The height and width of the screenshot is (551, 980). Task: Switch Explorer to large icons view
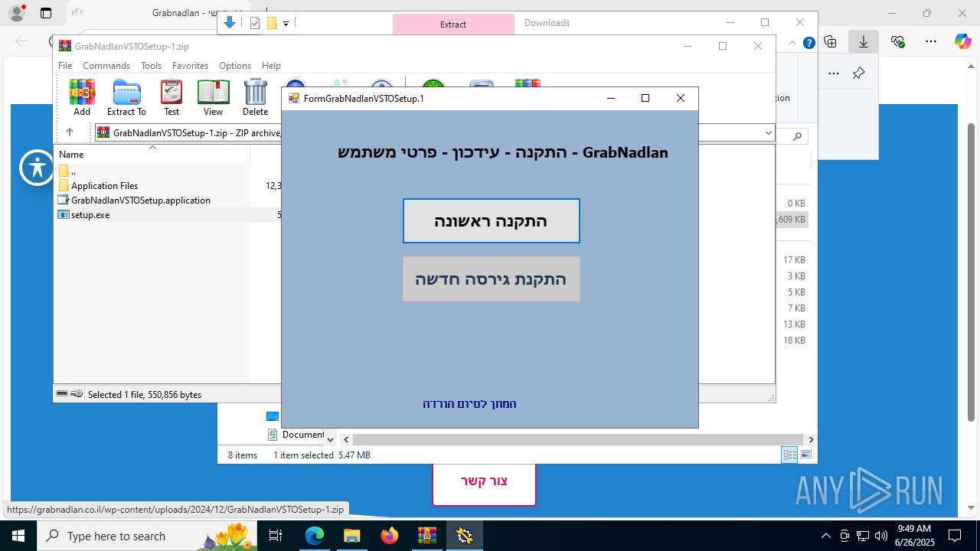[x=805, y=455]
